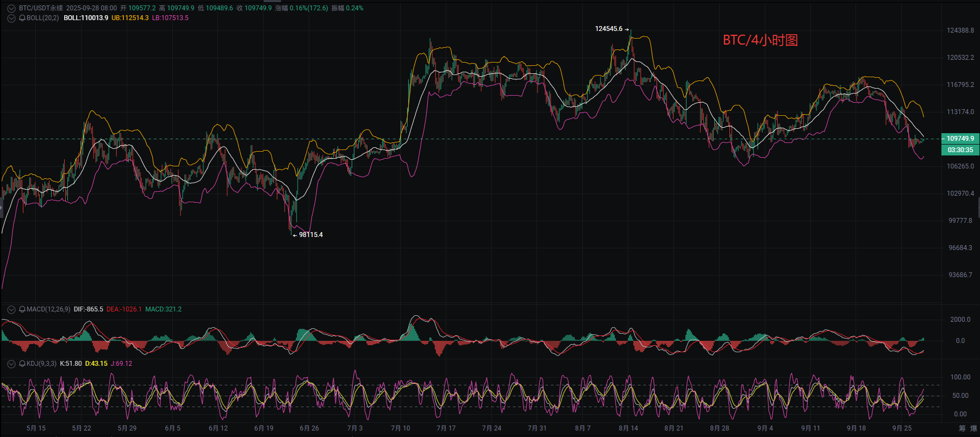Click the 9月 25 date on time axis
Image resolution: width=980 pixels, height=437 pixels.
click(902, 428)
